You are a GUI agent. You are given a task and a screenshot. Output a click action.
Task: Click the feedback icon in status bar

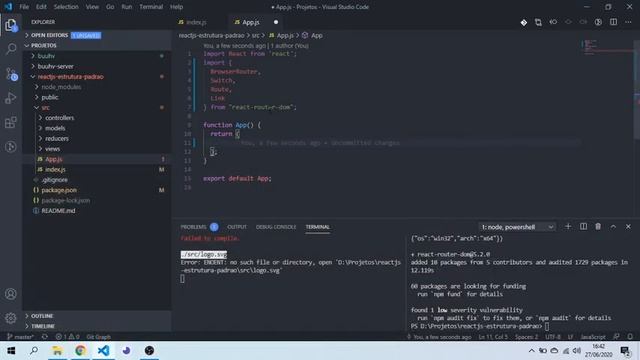pyautogui.click(x=616, y=337)
